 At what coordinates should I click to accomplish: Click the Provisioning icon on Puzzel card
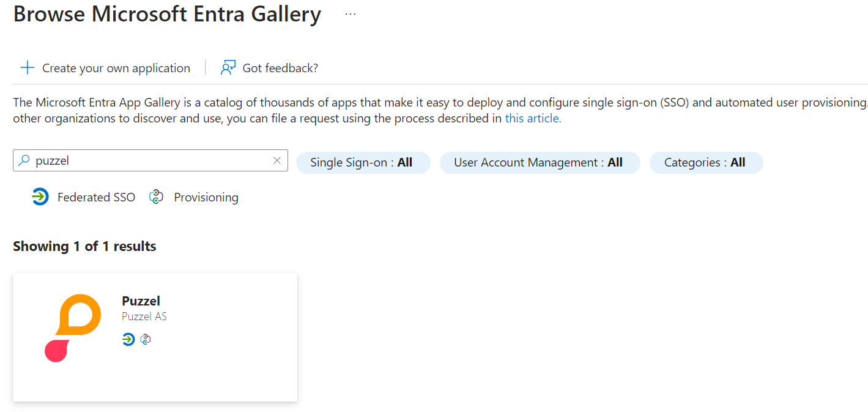pyautogui.click(x=145, y=339)
